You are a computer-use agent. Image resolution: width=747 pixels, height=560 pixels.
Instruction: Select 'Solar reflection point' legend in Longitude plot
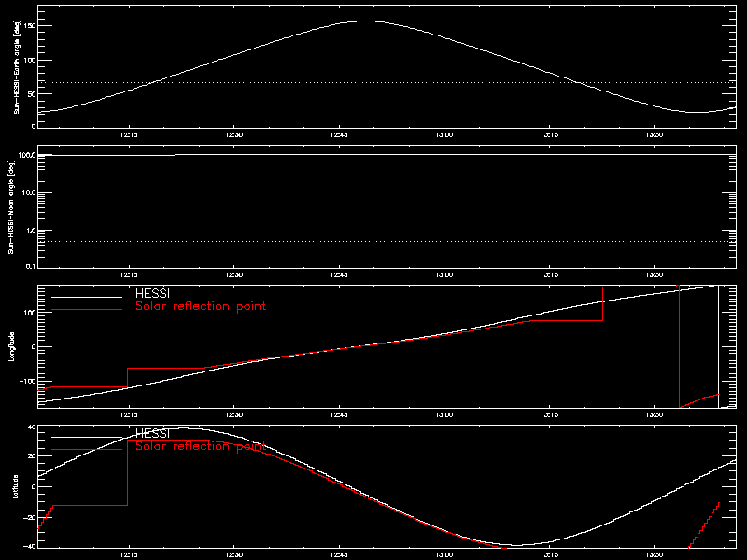[x=201, y=306]
